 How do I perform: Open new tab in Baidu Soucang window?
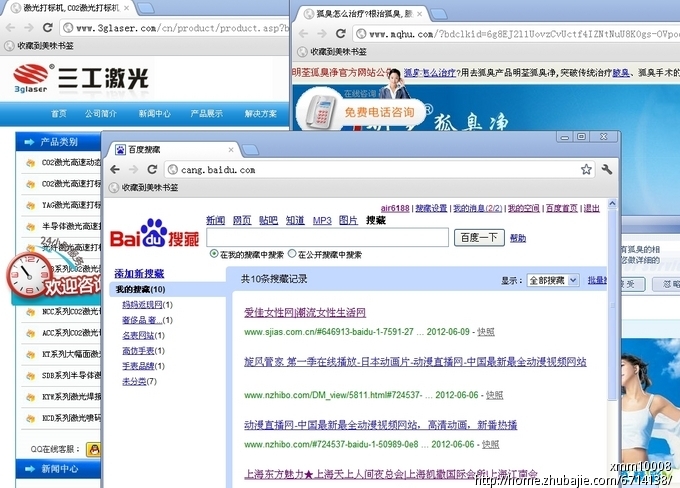(250, 150)
